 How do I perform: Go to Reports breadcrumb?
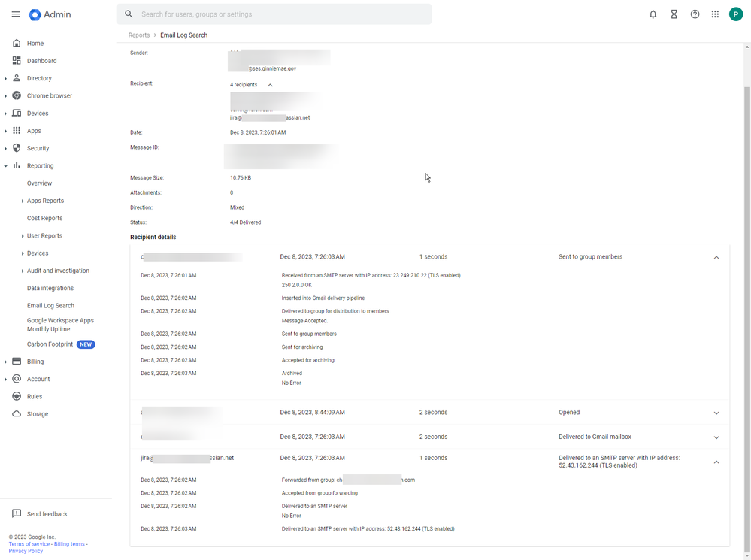tap(139, 35)
